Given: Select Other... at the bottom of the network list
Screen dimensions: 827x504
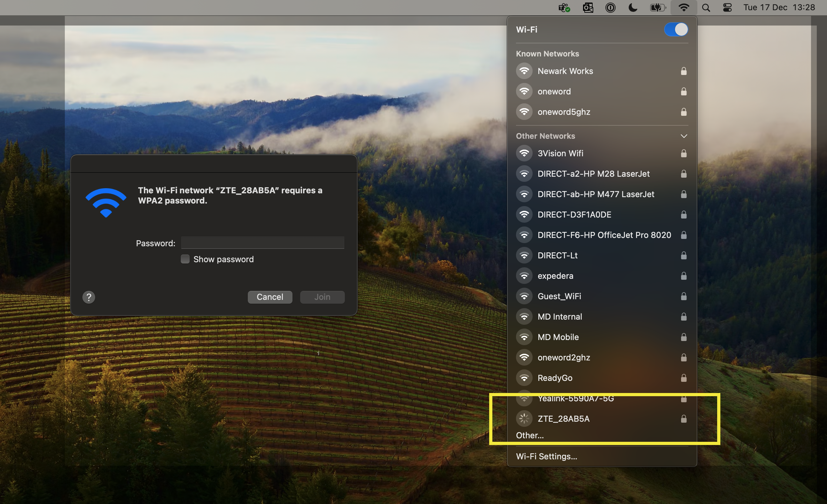Looking at the screenshot, I should 530,435.
